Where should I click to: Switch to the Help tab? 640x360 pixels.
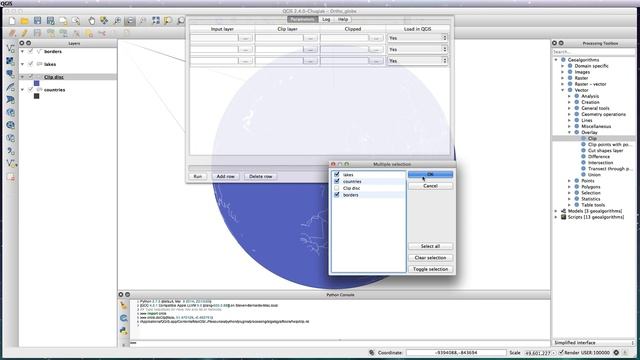[343, 19]
